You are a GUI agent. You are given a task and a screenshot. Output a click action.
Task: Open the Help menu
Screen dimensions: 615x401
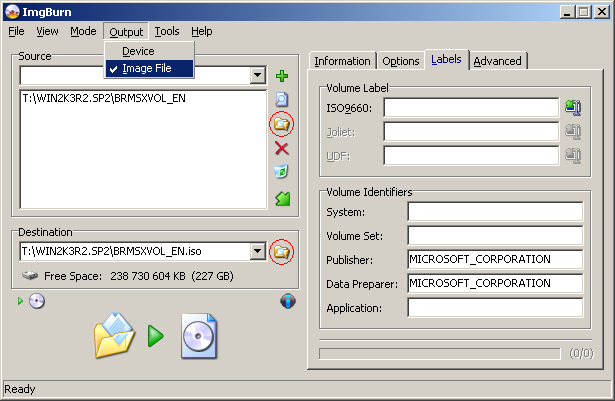(x=202, y=31)
